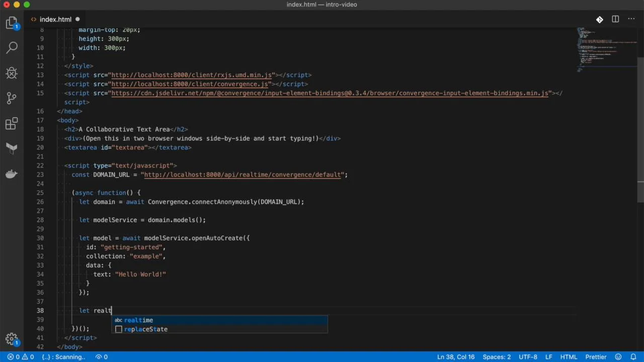Viewport: 644px width, 362px height.
Task: Click line number 22 in the gutter
Action: (x=40, y=165)
